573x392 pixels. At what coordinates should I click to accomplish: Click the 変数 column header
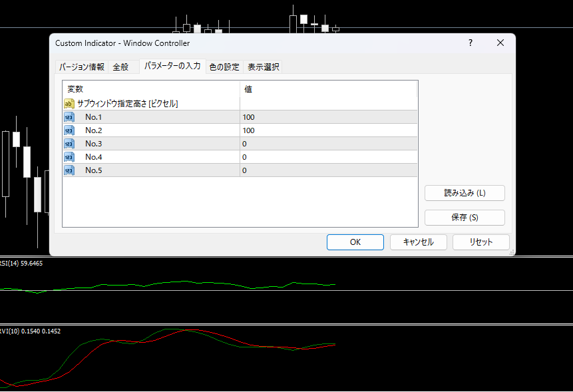tap(151, 89)
